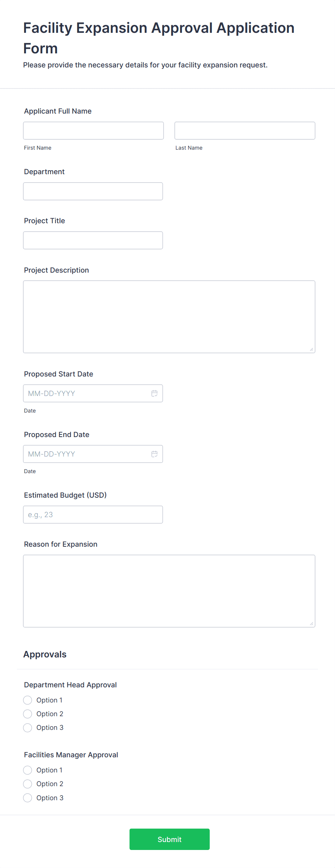Screen dimensions: 335x868
Task: Focus the First Name input field
Action: coord(93,131)
